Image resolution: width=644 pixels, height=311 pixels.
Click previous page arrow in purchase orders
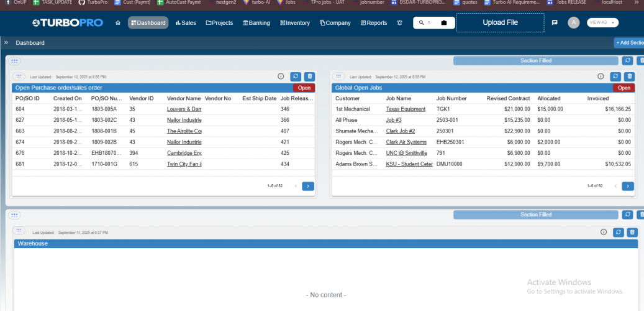click(x=296, y=186)
